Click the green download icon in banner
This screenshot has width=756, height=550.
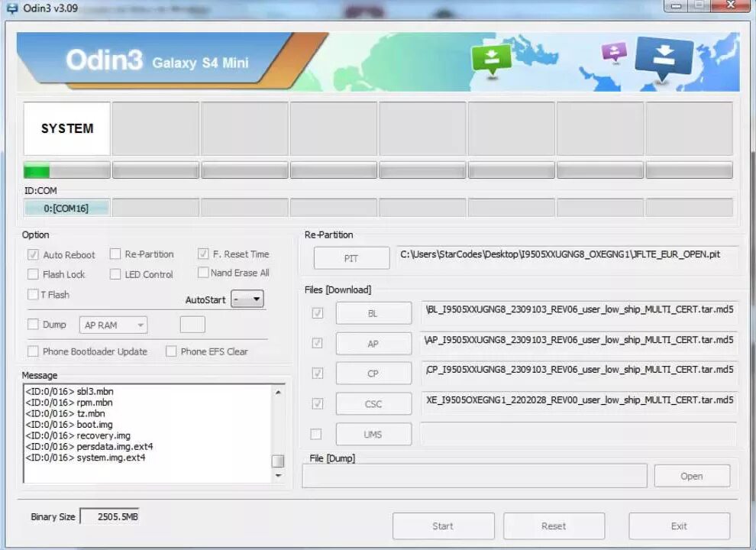coord(491,60)
